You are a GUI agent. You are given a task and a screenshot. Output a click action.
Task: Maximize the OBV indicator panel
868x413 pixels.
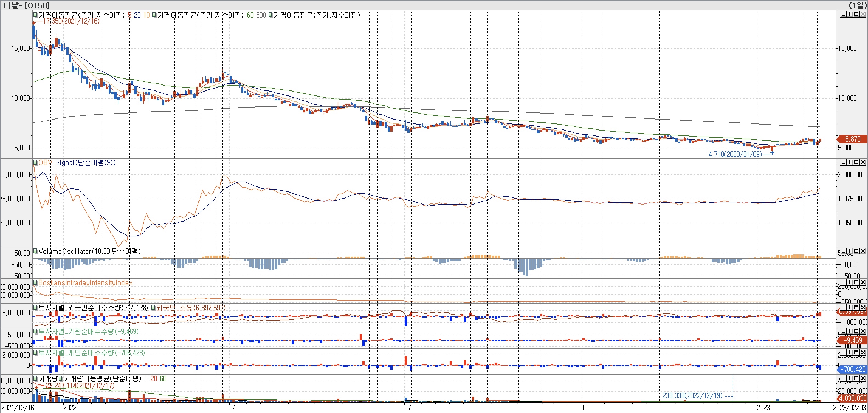pyautogui.click(x=856, y=163)
